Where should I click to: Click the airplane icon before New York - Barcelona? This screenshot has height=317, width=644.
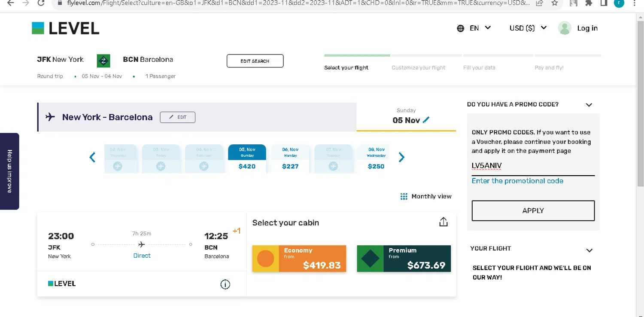click(50, 117)
